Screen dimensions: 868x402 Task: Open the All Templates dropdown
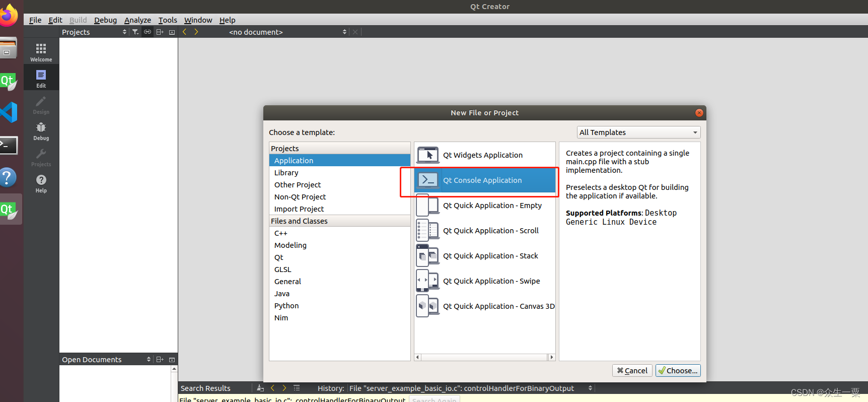tap(638, 132)
